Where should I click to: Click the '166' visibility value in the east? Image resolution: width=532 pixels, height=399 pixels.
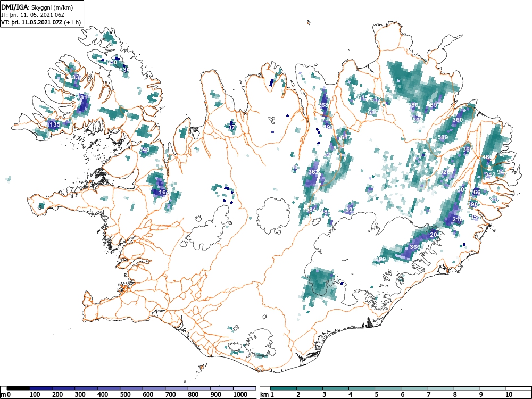[475, 193]
